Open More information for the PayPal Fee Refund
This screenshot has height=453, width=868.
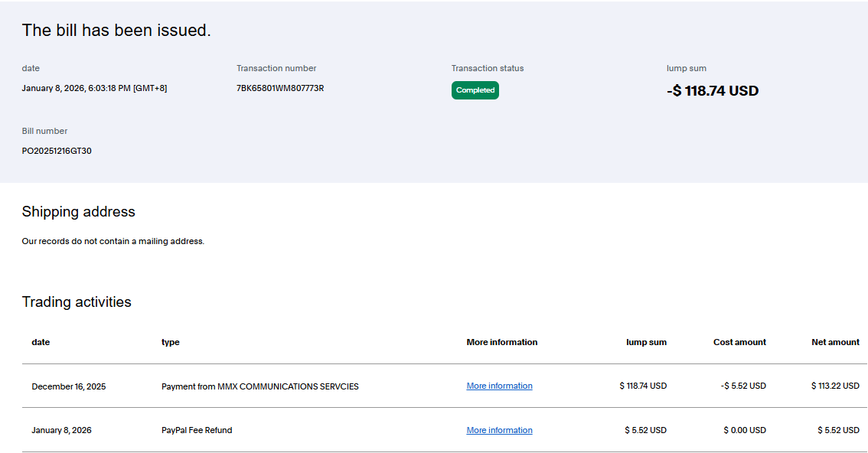click(499, 430)
